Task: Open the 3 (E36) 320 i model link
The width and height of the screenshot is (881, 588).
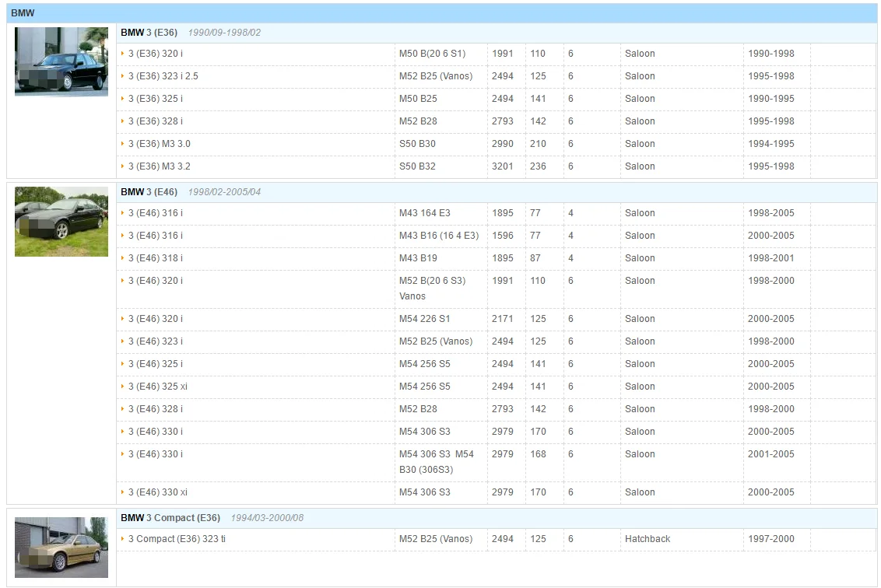Action: click(156, 54)
